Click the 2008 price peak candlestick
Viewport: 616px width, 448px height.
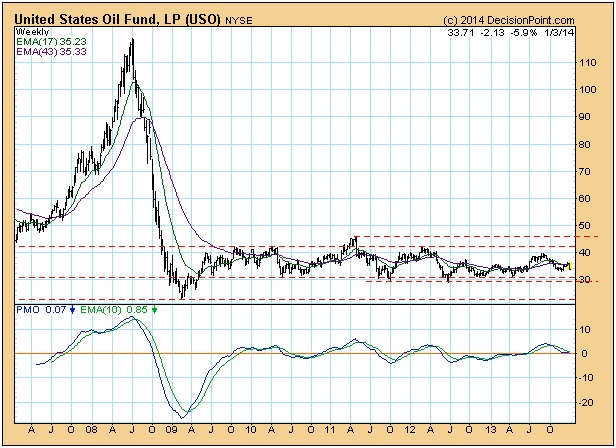132,42
